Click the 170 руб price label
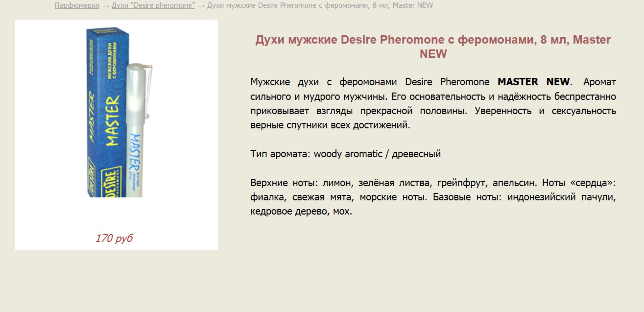This screenshot has width=644, height=312. tap(114, 239)
